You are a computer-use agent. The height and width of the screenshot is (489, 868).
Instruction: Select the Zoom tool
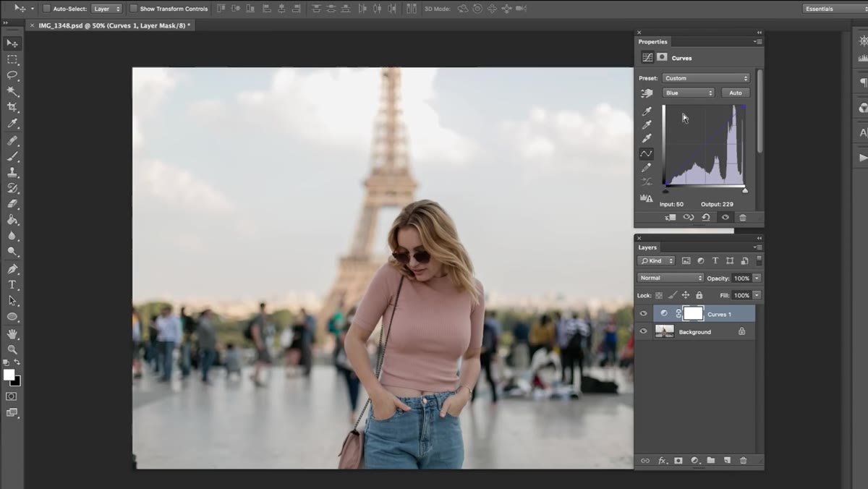(x=12, y=349)
